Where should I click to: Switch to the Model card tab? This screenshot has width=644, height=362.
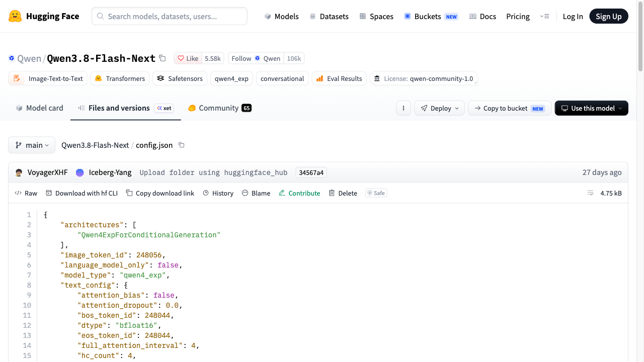point(39,108)
